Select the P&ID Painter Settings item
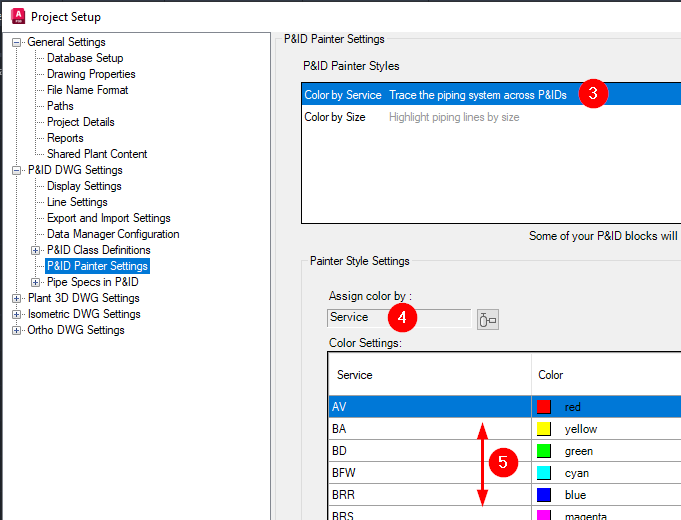Image resolution: width=681 pixels, height=520 pixels. [x=97, y=266]
